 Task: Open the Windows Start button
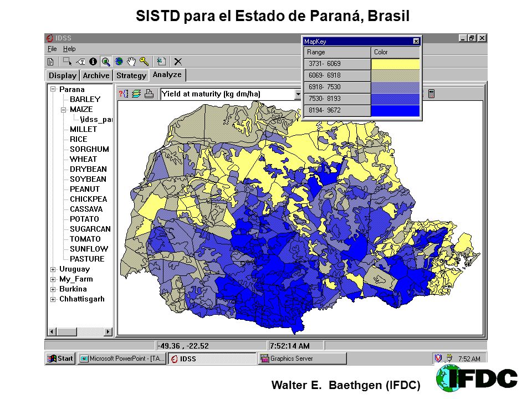(60, 359)
